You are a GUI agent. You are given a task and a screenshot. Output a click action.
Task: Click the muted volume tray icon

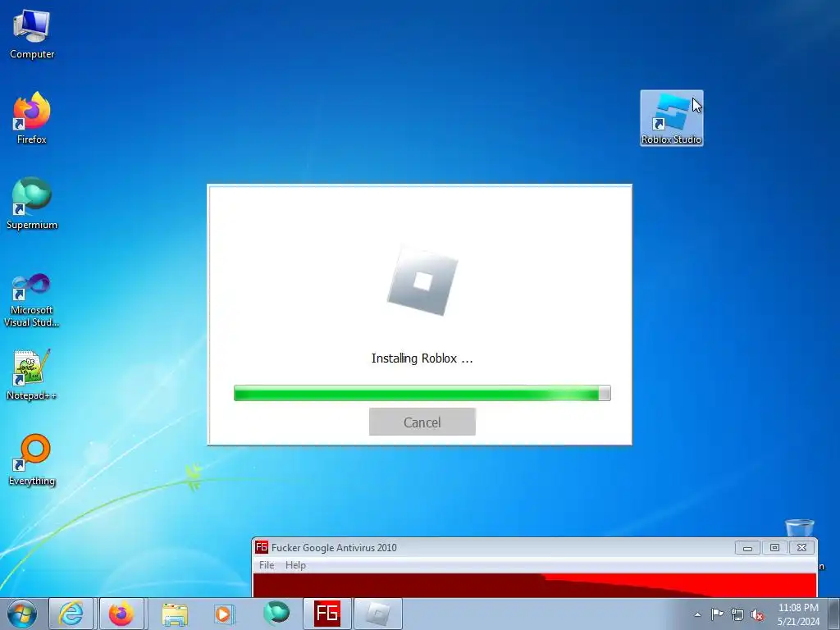[x=757, y=614]
